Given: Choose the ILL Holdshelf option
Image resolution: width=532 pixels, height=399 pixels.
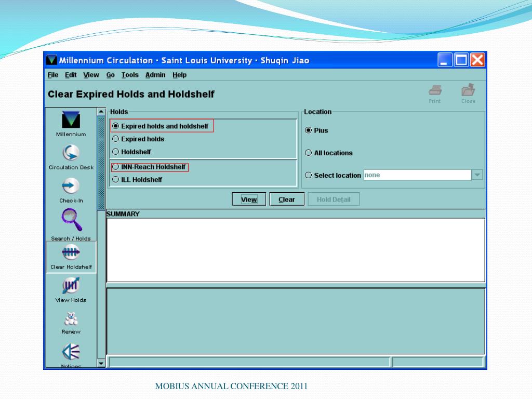Looking at the screenshot, I should click(116, 179).
